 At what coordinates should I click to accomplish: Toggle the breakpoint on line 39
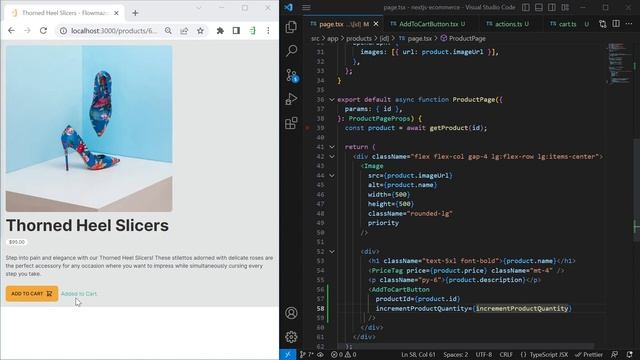[x=307, y=128]
